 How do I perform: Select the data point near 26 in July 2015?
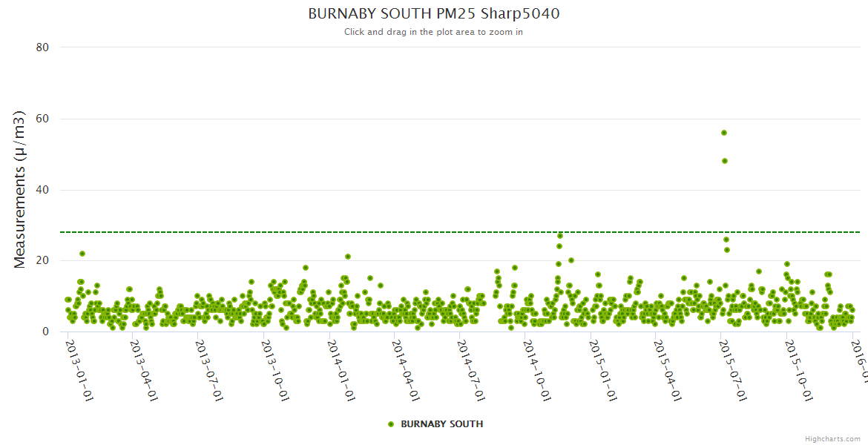point(726,240)
